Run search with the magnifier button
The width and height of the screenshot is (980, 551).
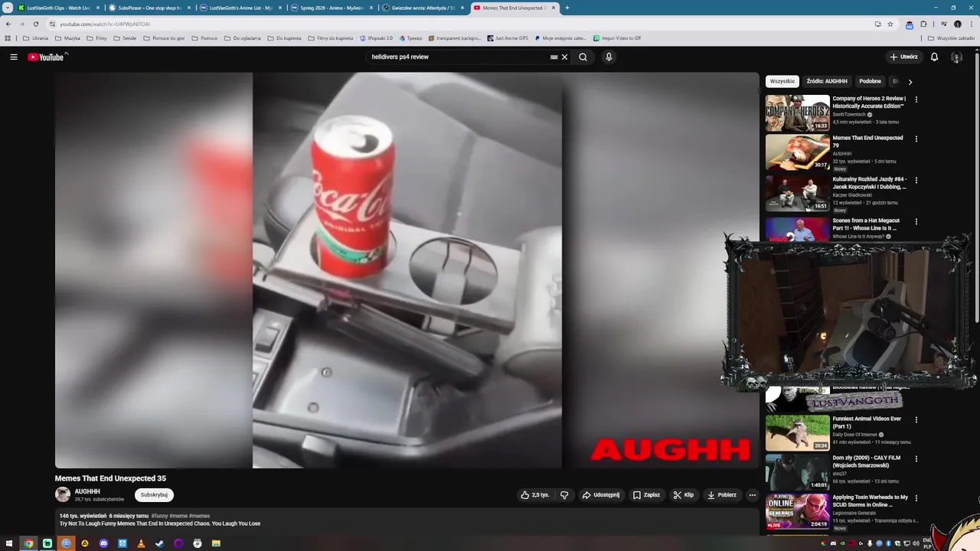[x=583, y=57]
